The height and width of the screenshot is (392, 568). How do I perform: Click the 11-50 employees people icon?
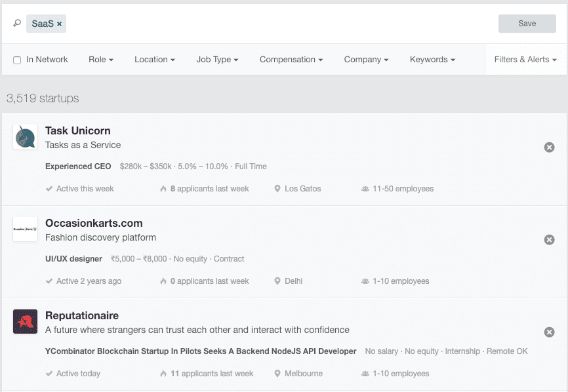[x=365, y=189]
